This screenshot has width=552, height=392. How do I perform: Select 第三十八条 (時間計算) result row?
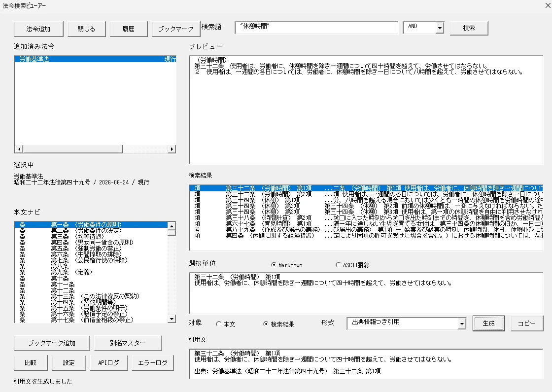click(x=366, y=218)
